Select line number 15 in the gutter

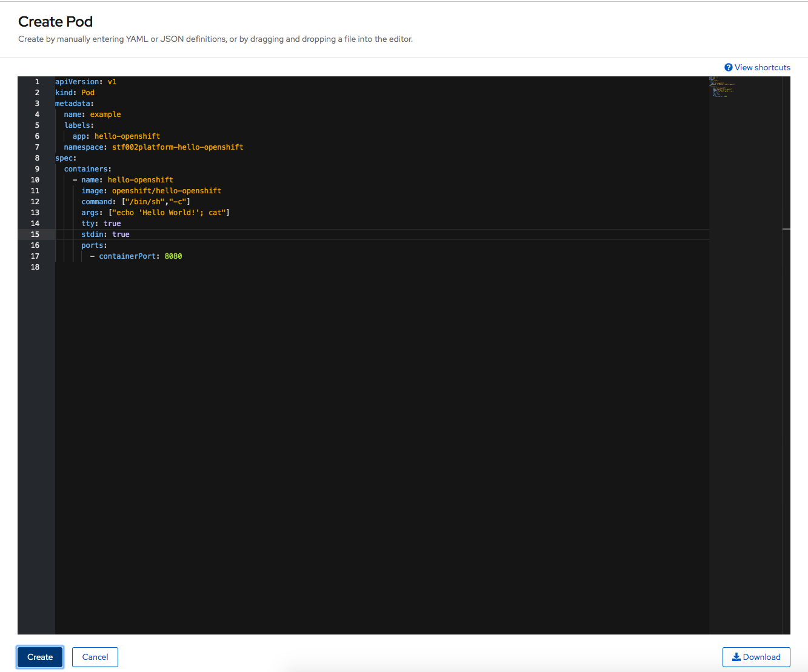click(x=35, y=235)
